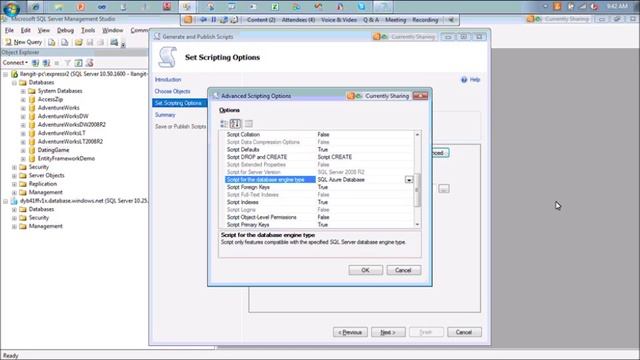Go to the Introduction wizard step
This screenshot has height=360, width=640.
click(168, 80)
